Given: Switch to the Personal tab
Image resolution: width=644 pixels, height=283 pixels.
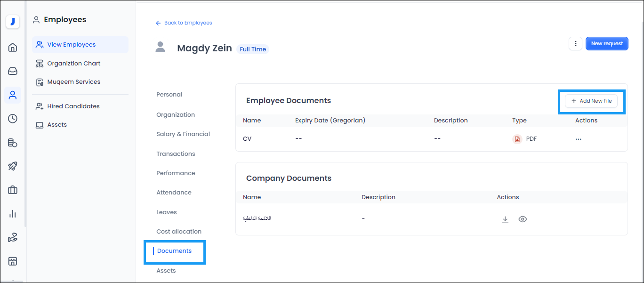Looking at the screenshot, I should coord(169,95).
